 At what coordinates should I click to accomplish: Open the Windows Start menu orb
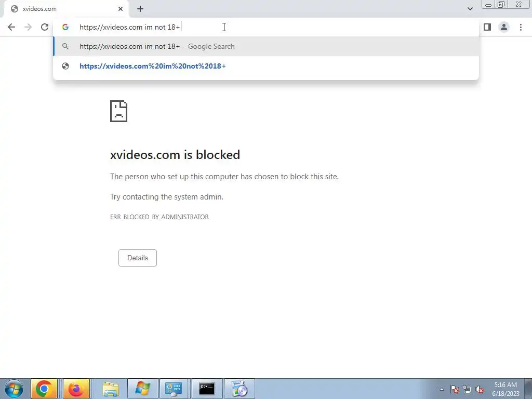point(14,389)
